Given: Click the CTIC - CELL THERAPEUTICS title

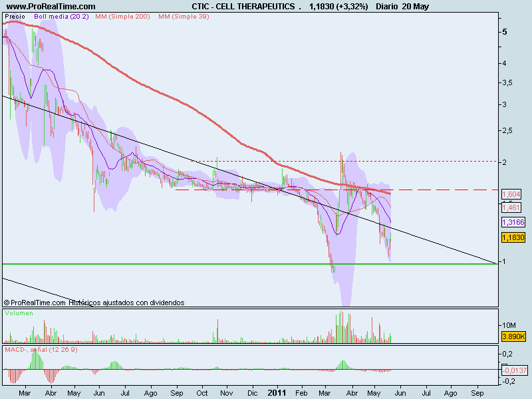Looking at the screenshot, I should pos(243,7).
